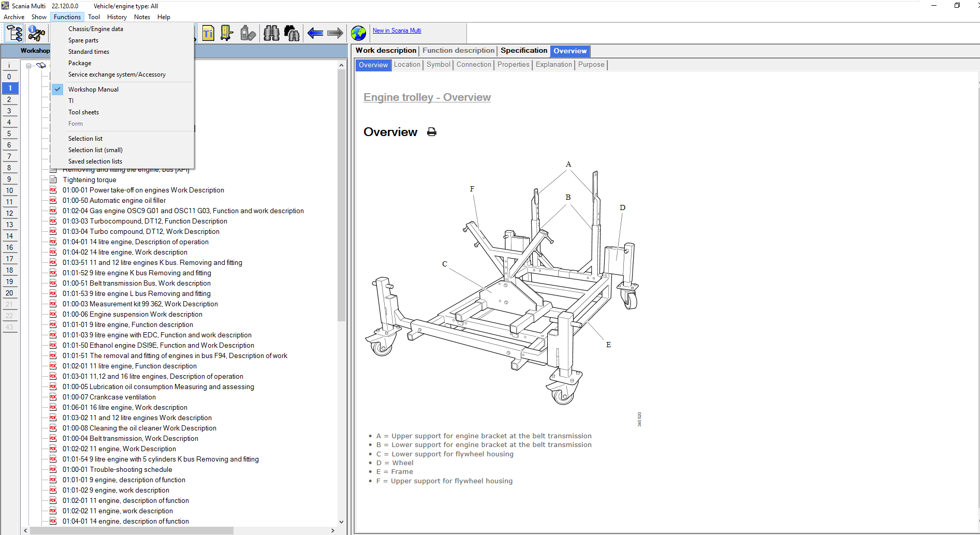Viewport: 980px width, 535px height.
Task: Click the selection tree structure toolbar icon
Action: point(14,33)
